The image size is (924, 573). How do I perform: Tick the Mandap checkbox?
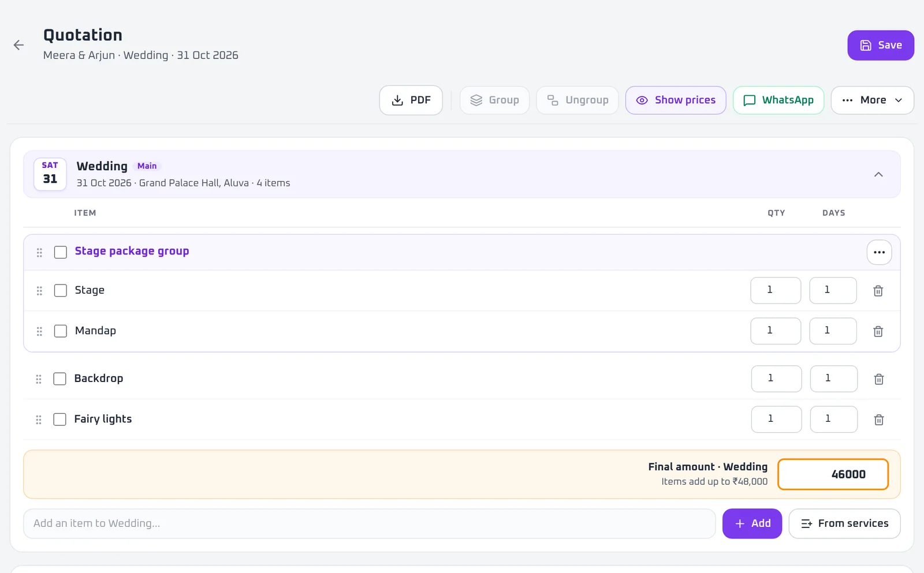[61, 331]
